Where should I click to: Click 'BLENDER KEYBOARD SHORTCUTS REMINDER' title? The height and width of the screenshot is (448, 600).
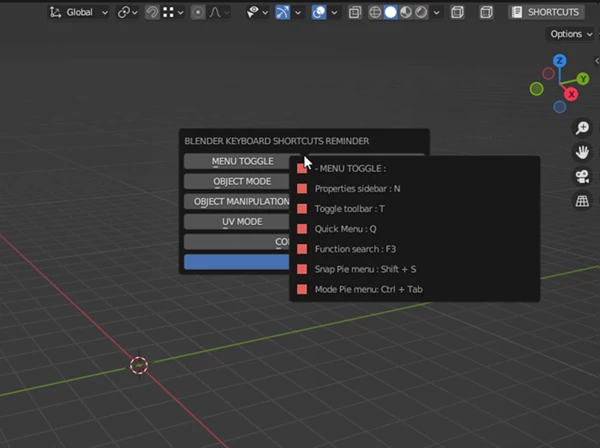tap(277, 141)
